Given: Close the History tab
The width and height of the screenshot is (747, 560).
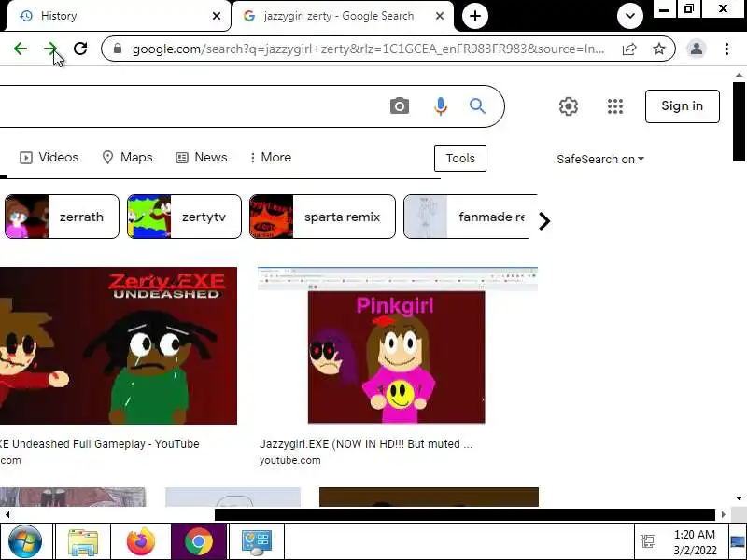Looking at the screenshot, I should tap(217, 16).
